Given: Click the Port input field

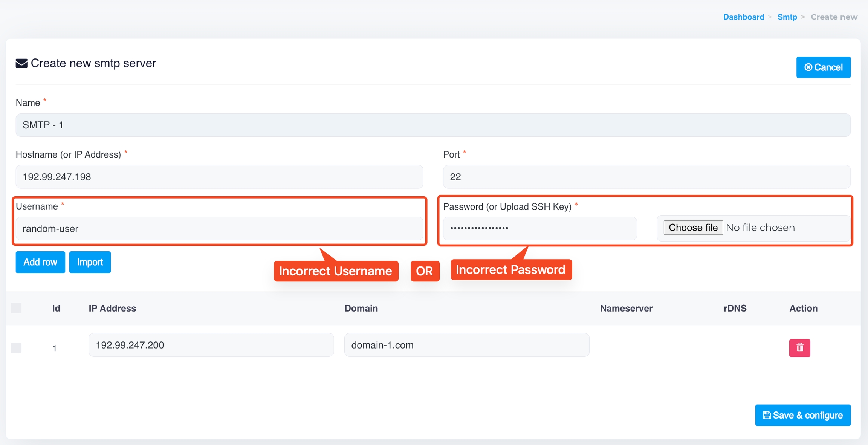Looking at the screenshot, I should coord(646,177).
